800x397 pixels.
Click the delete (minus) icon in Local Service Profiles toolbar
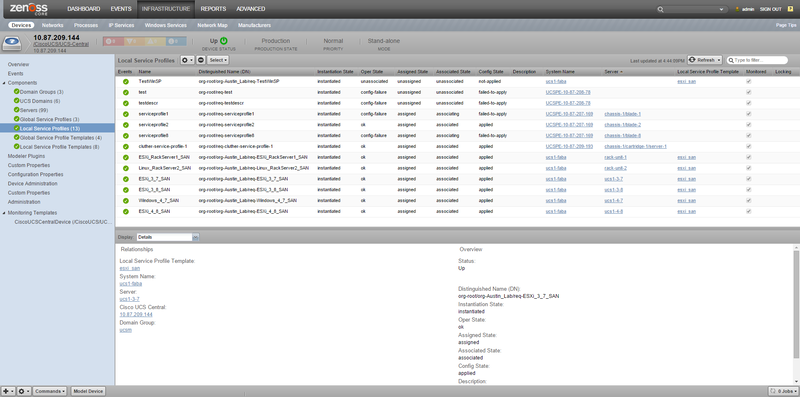coord(201,60)
